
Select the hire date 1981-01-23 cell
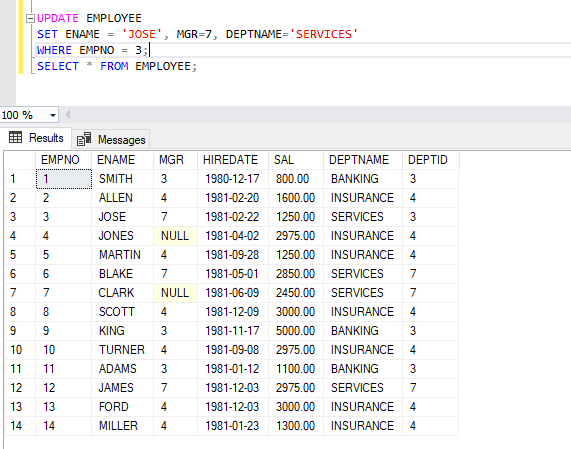(233, 426)
